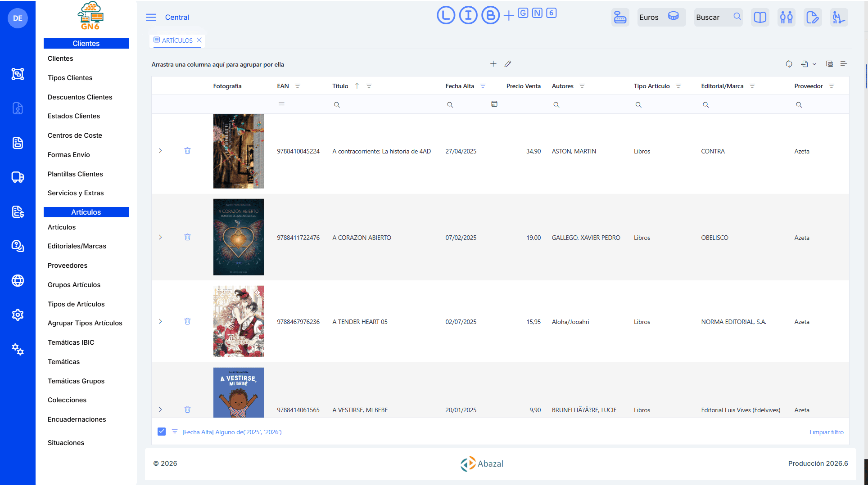Click the search magnifier beside Buscar
868x486 pixels.
click(737, 17)
